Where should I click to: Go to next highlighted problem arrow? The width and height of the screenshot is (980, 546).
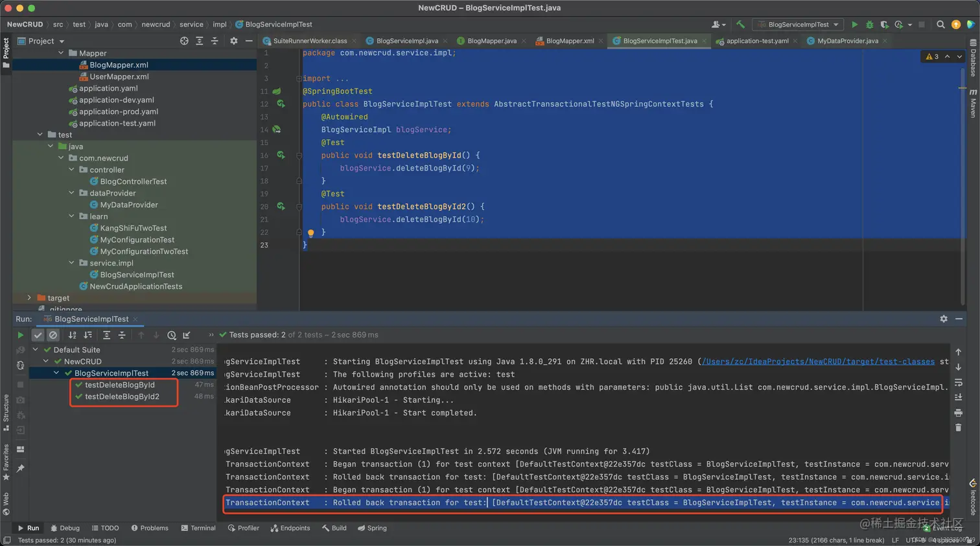click(x=959, y=57)
